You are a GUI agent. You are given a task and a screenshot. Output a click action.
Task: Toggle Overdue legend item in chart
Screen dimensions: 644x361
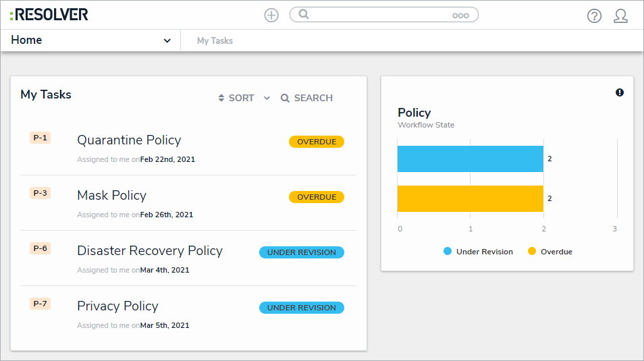pyautogui.click(x=549, y=252)
